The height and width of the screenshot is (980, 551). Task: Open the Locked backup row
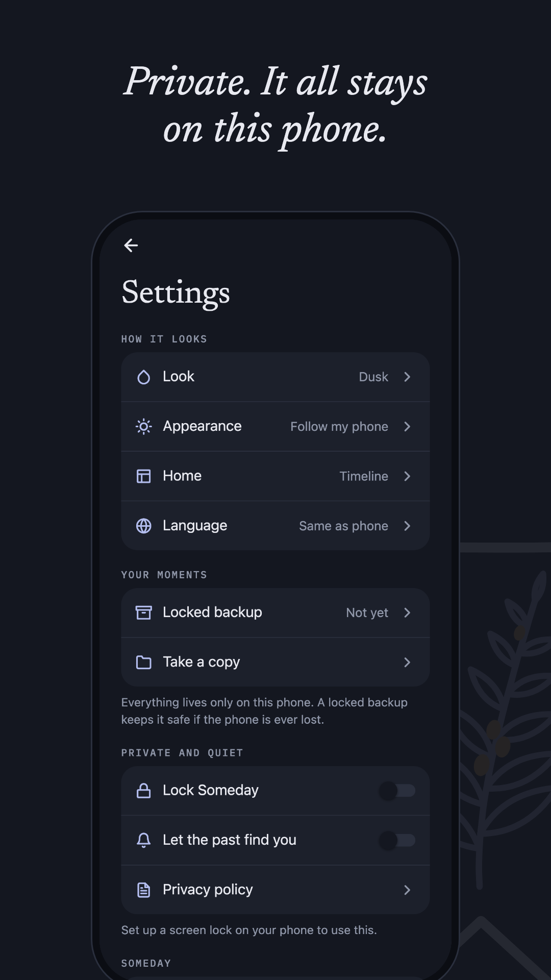[x=275, y=612]
